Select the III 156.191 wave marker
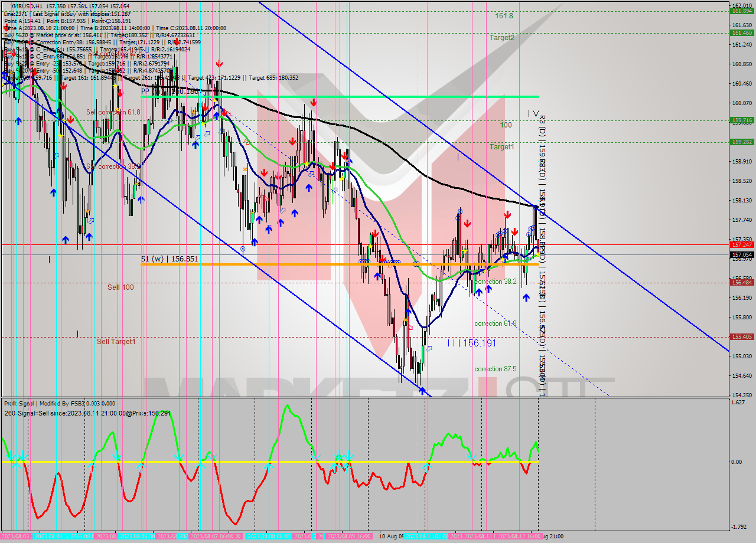This screenshot has height=543, width=756. click(x=471, y=343)
